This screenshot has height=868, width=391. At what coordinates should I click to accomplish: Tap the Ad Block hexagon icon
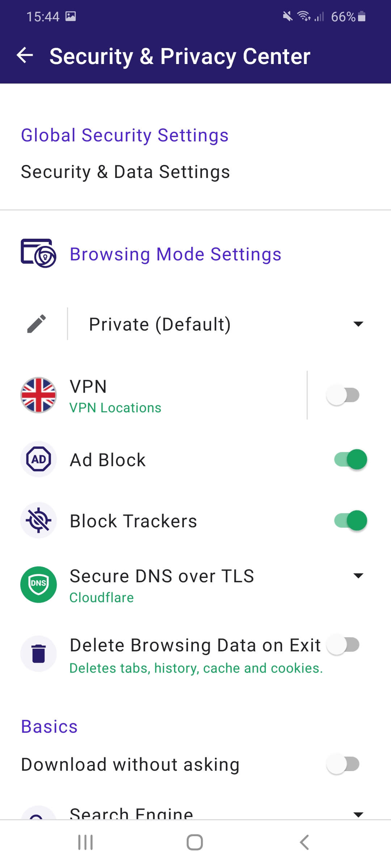pyautogui.click(x=38, y=459)
